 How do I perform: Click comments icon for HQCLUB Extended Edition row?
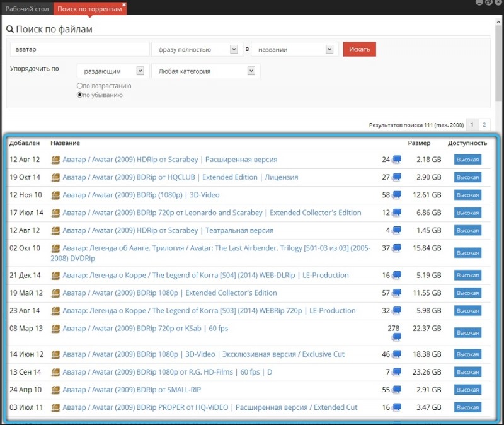click(397, 177)
